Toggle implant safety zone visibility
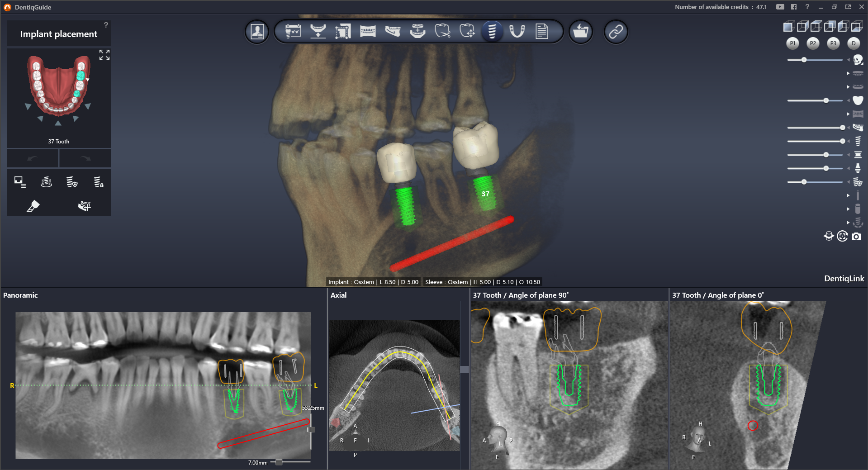The width and height of the screenshot is (868, 470). point(858,182)
